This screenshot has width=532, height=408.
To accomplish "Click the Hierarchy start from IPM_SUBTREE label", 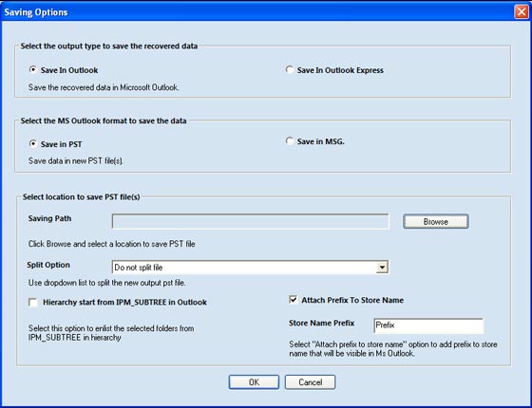I will [124, 303].
